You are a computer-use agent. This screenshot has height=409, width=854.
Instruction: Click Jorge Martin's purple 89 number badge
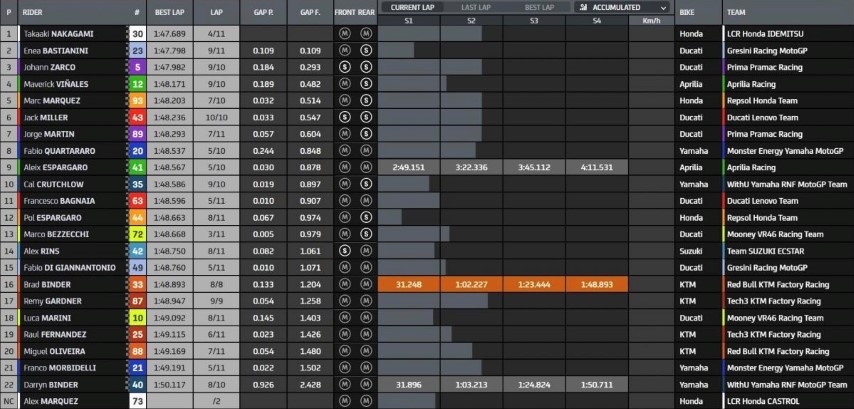pos(137,134)
